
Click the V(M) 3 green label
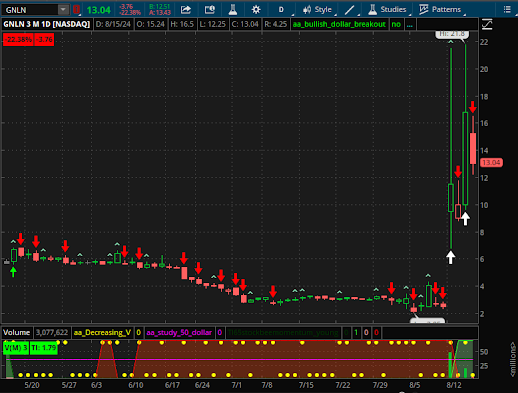[16, 348]
